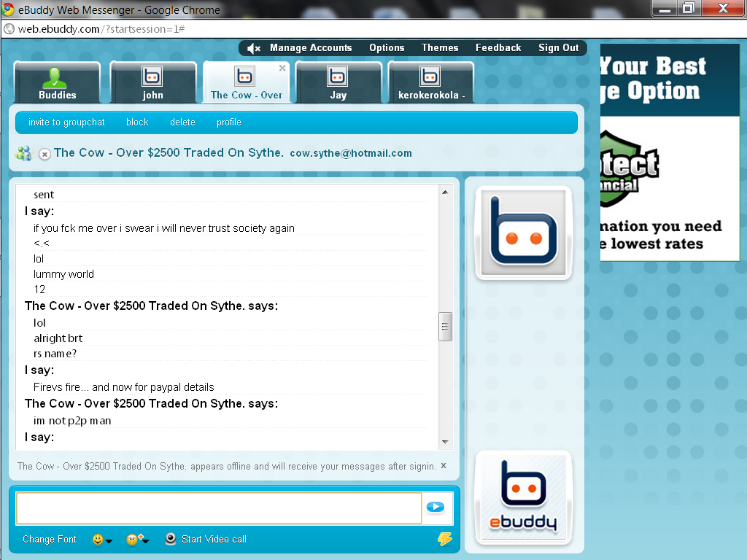Open the custom emoticon plus dropdown
This screenshot has width=747, height=560.
click(137, 540)
